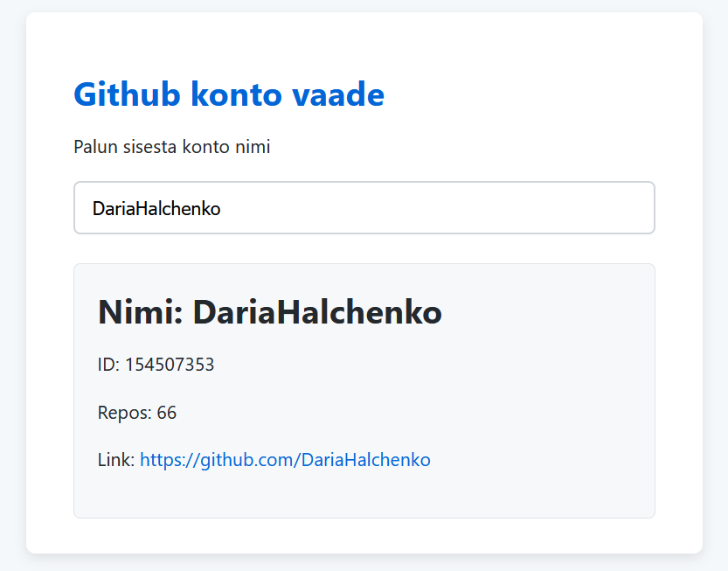Screen dimensions: 728x571
Task: Open the github.com/DariaHalchenko profile link
Action: click(x=285, y=460)
